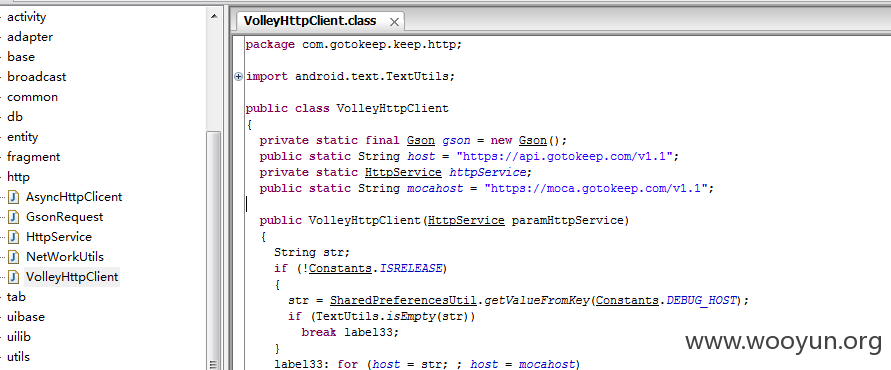
Task: Select the adapter package
Action: pos(30,37)
